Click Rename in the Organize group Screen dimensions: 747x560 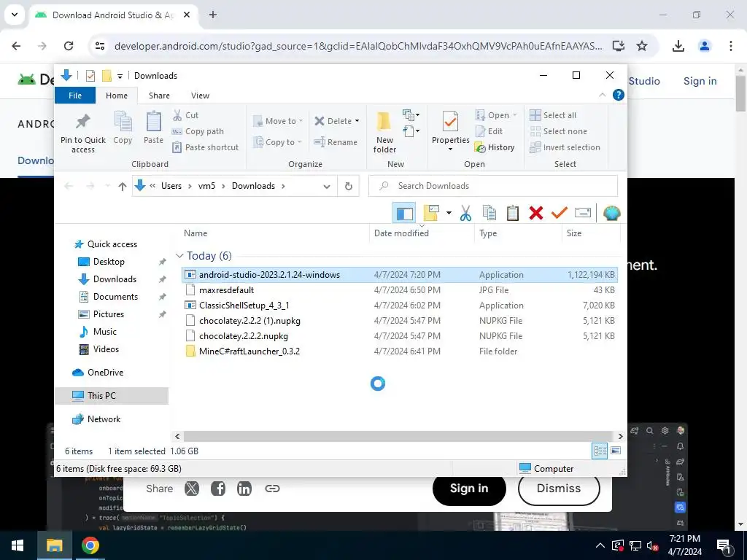pos(336,142)
